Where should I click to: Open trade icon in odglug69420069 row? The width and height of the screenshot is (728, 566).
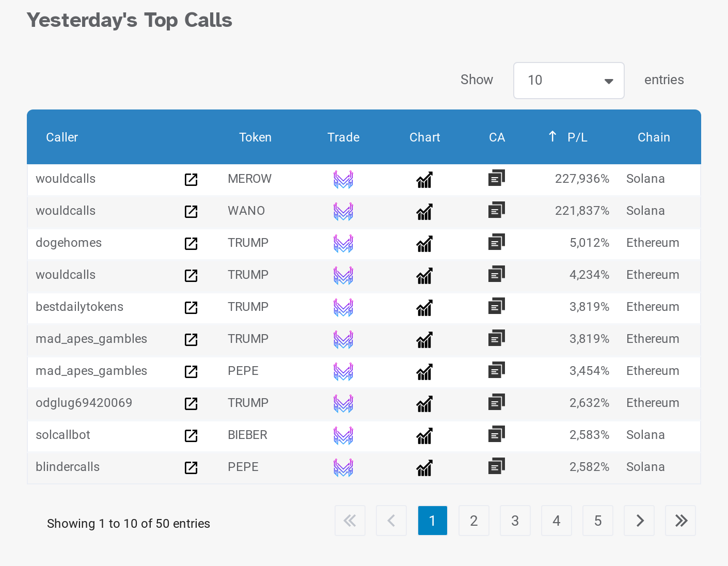pos(343,403)
